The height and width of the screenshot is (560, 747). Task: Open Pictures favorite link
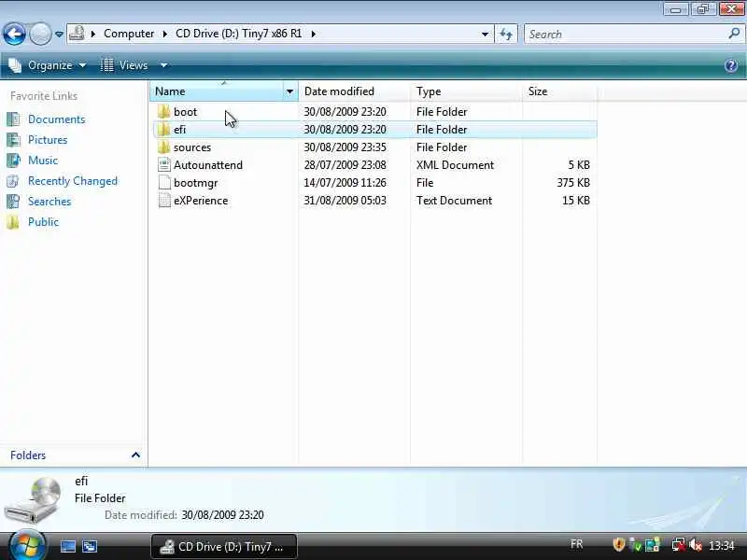(x=48, y=140)
